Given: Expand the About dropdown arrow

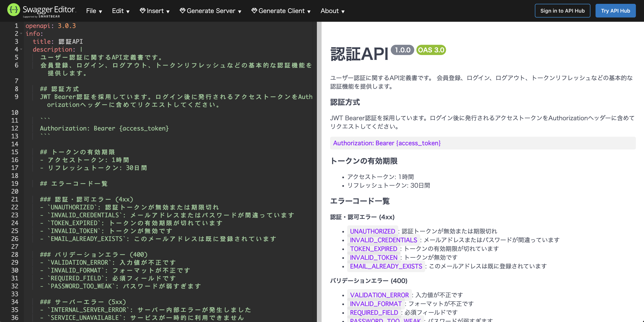Looking at the screenshot, I should [x=343, y=12].
